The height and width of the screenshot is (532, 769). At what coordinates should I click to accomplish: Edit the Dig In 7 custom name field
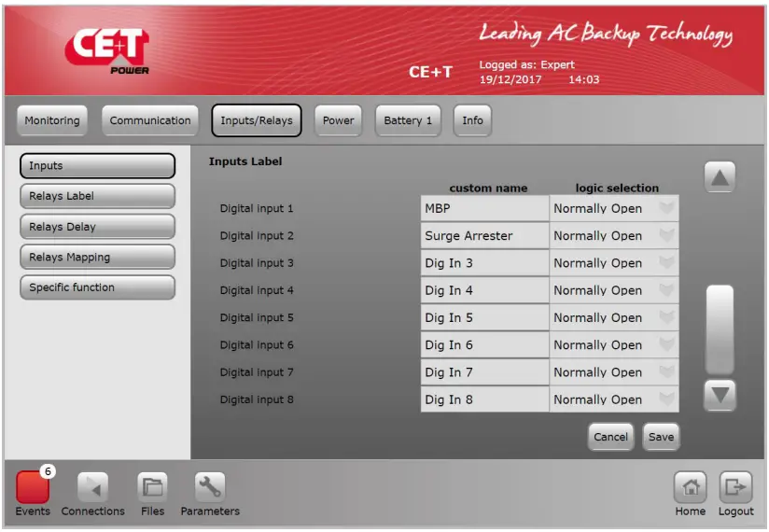coord(484,372)
